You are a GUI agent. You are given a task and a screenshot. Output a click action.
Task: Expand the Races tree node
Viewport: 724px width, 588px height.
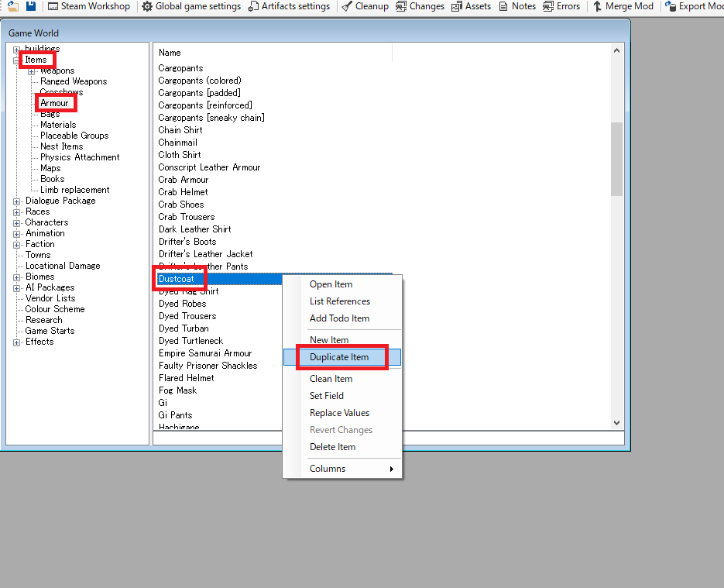[x=16, y=212]
